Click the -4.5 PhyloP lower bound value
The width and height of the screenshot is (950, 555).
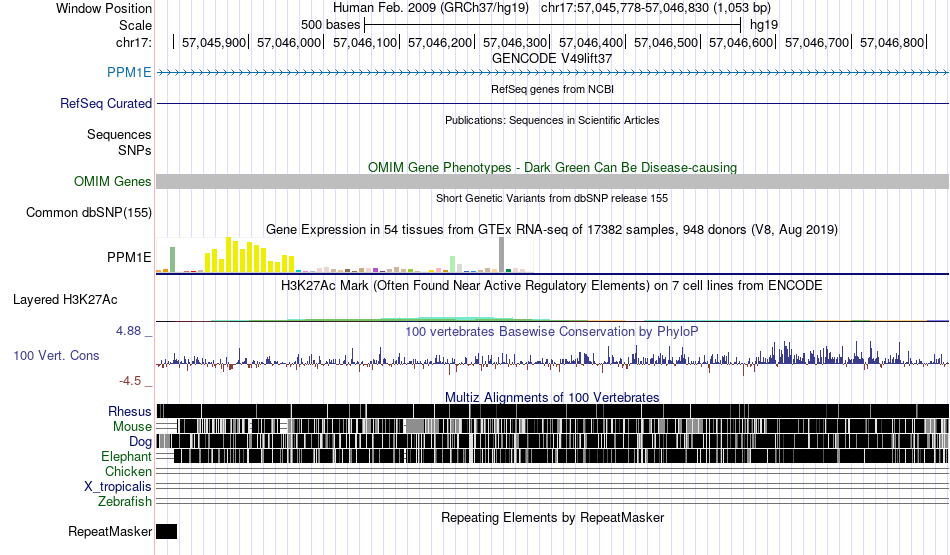130,381
